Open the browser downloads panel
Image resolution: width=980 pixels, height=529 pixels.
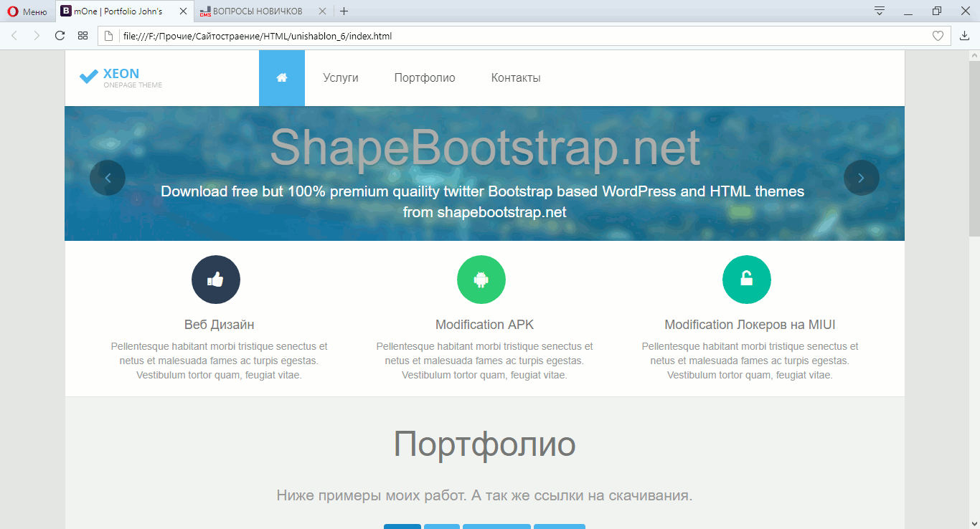click(x=964, y=36)
